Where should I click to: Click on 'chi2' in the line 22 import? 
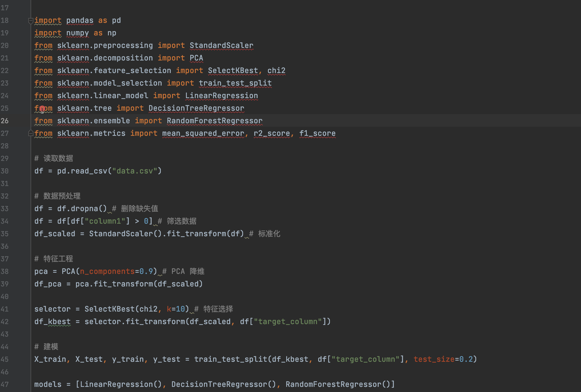click(x=276, y=71)
